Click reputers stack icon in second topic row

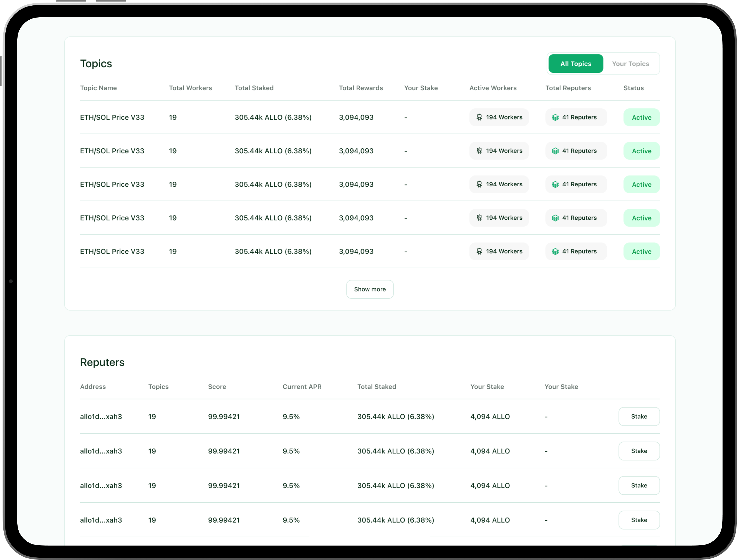coord(555,151)
